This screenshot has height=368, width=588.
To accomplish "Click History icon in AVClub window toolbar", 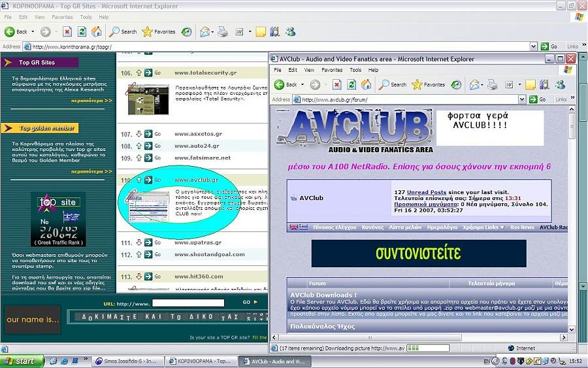I will (456, 85).
